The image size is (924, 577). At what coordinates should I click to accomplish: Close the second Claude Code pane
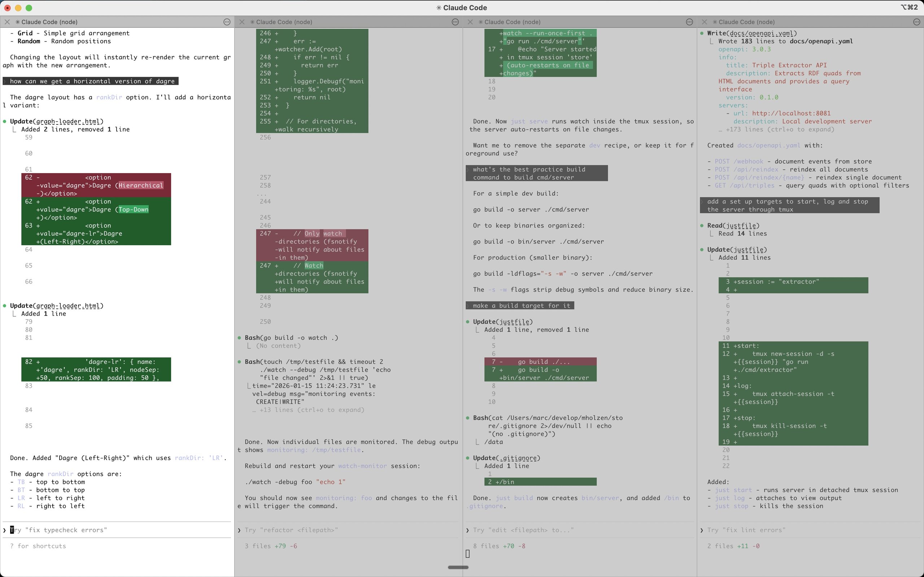coord(242,22)
